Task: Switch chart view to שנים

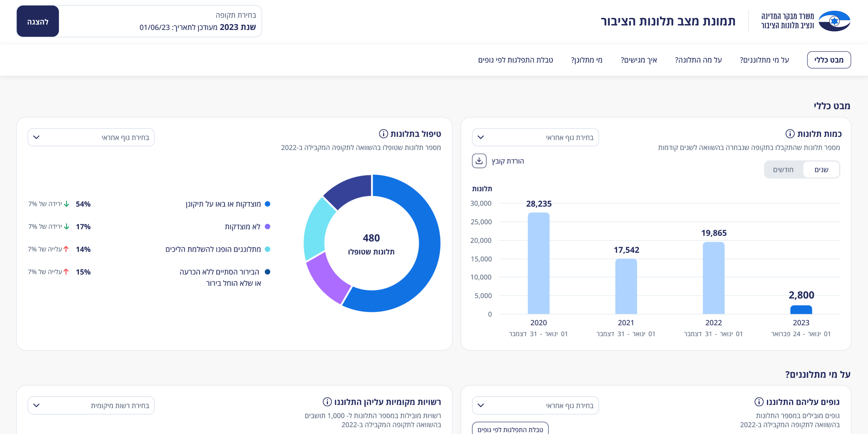Action: click(x=821, y=170)
